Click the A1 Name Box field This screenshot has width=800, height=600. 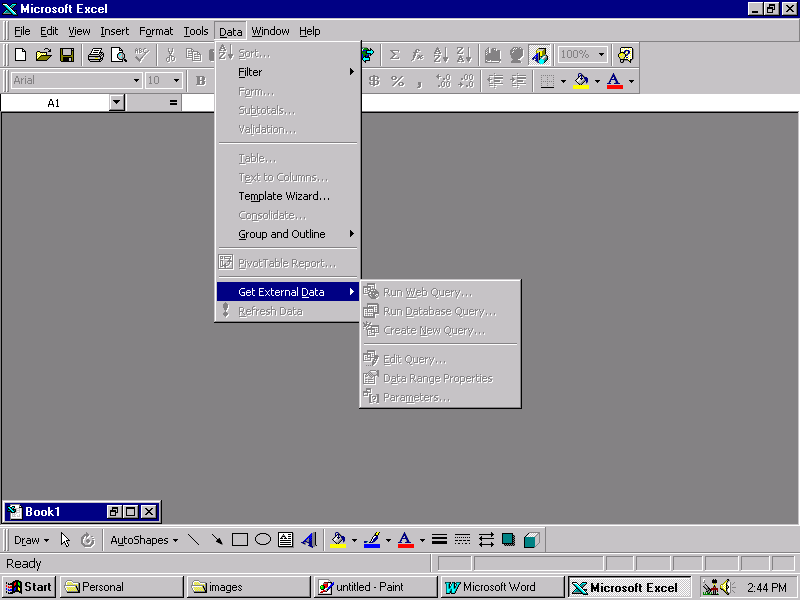click(x=55, y=103)
